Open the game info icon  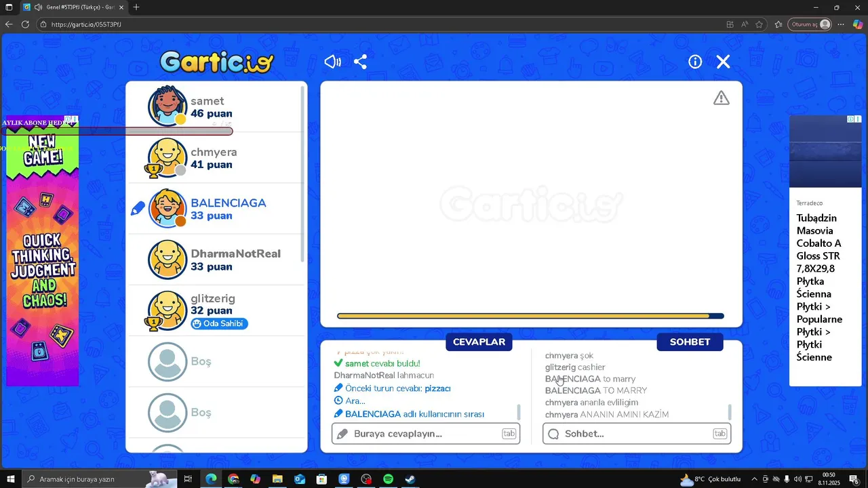click(x=695, y=62)
